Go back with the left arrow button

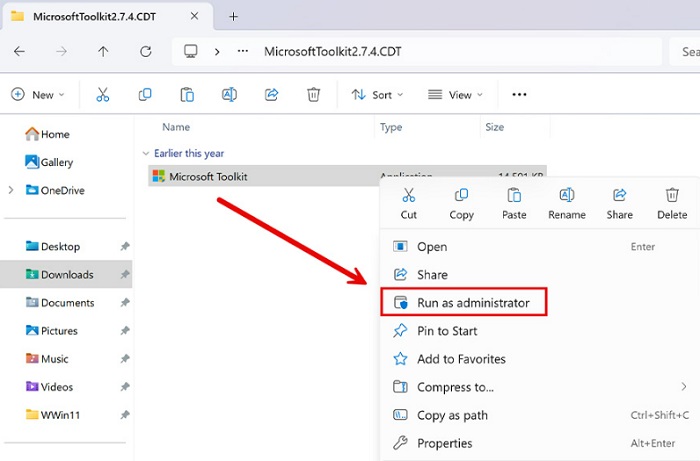point(19,52)
